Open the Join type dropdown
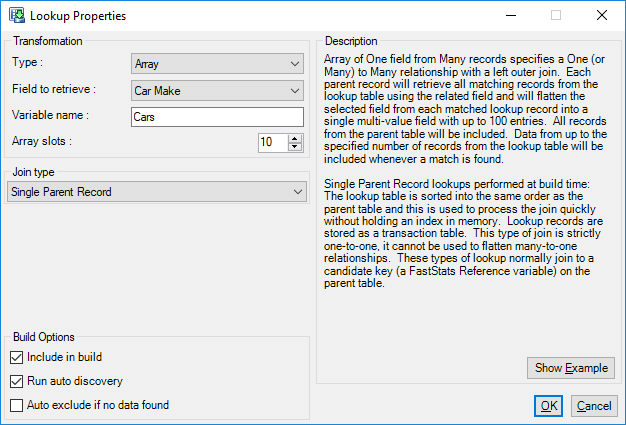This screenshot has width=626, height=425. coord(157,192)
